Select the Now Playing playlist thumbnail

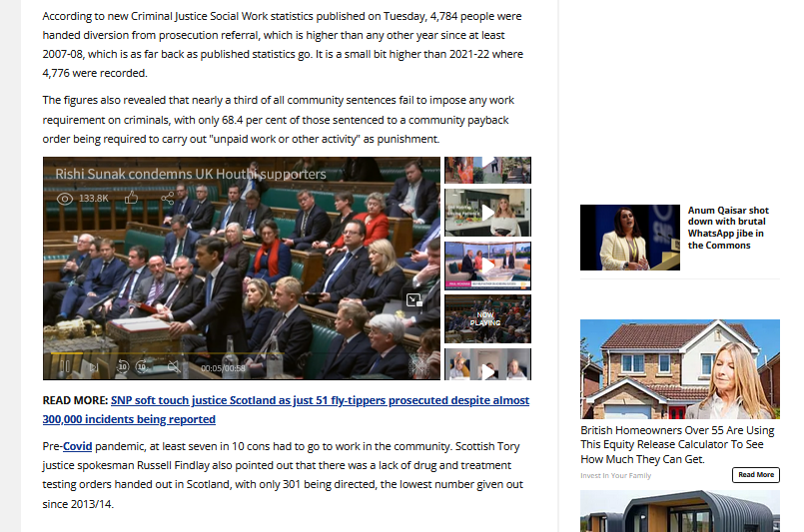(487, 318)
